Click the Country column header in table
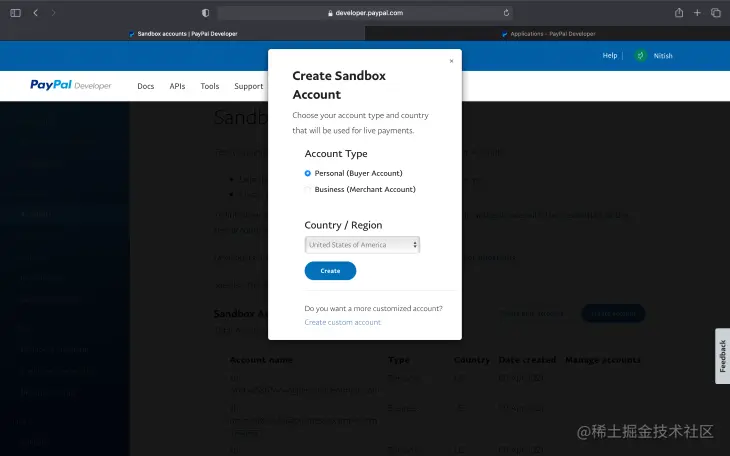The height and width of the screenshot is (456, 730). coord(472,360)
